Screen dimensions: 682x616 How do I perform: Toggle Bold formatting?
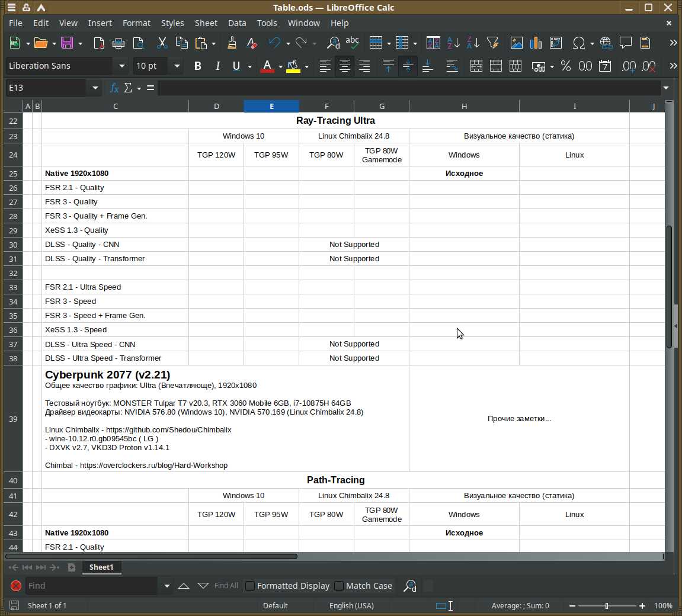(x=197, y=66)
